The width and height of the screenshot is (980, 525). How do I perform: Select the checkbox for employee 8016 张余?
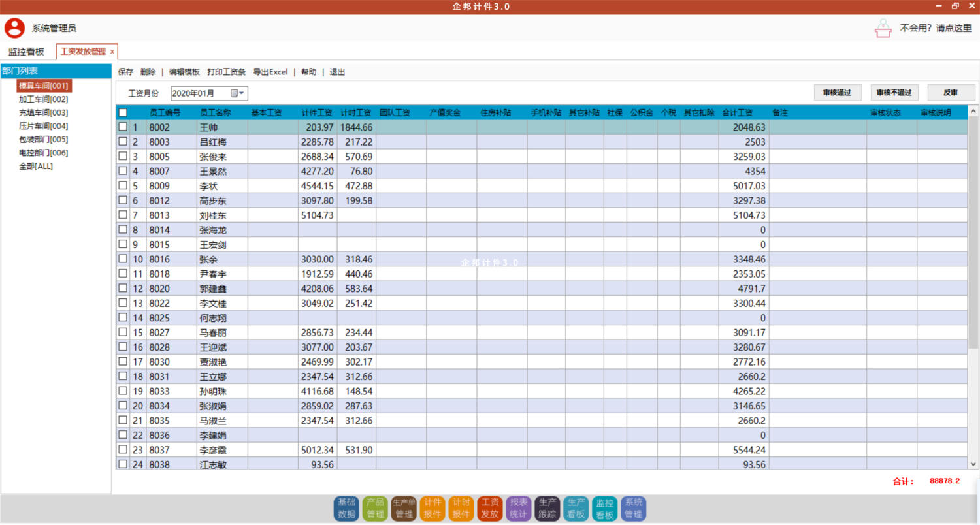click(123, 259)
